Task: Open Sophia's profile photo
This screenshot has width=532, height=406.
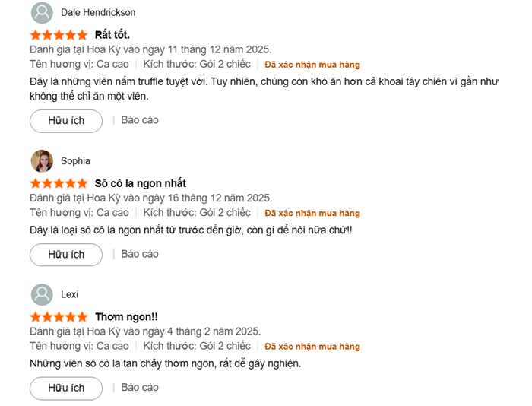Action: [x=42, y=160]
